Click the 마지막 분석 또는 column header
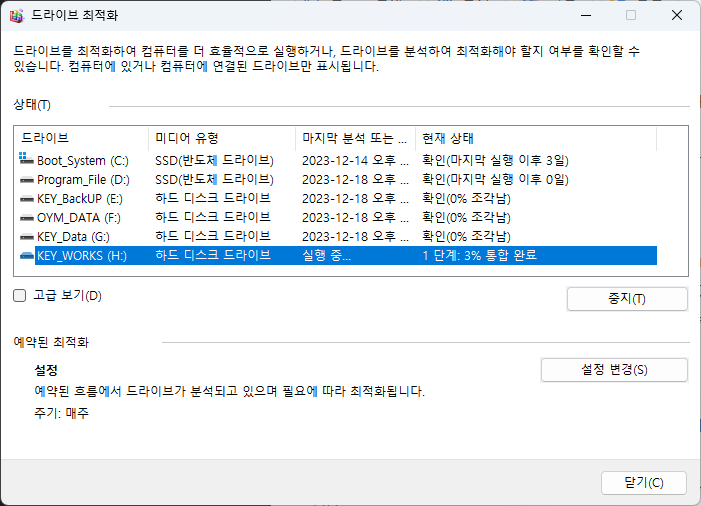The width and height of the screenshot is (701, 506). pos(355,138)
